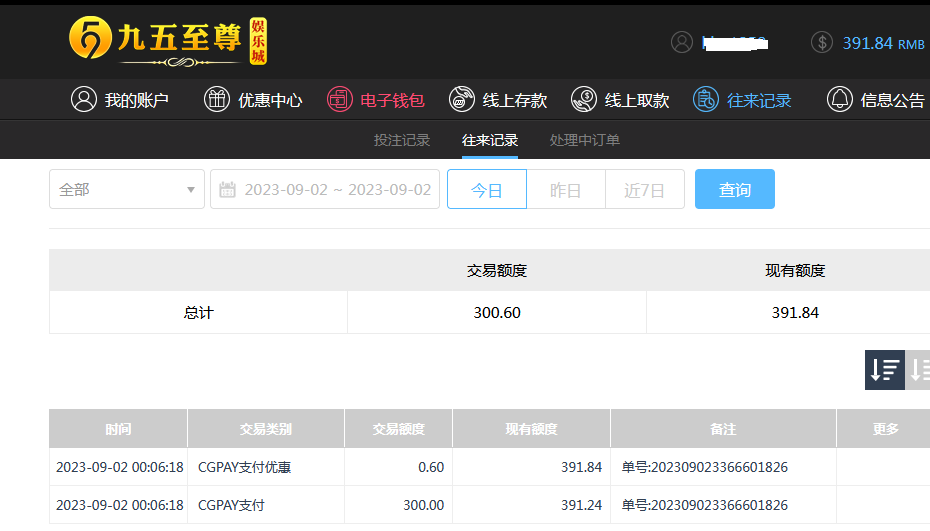Click the user avatar icon in header
The height and width of the screenshot is (531, 930).
(681, 42)
